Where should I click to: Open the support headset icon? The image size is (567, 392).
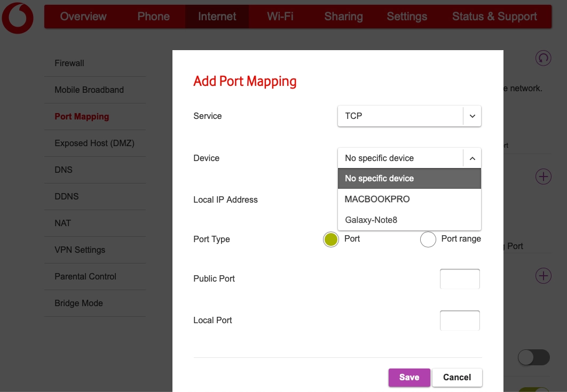coord(543,58)
